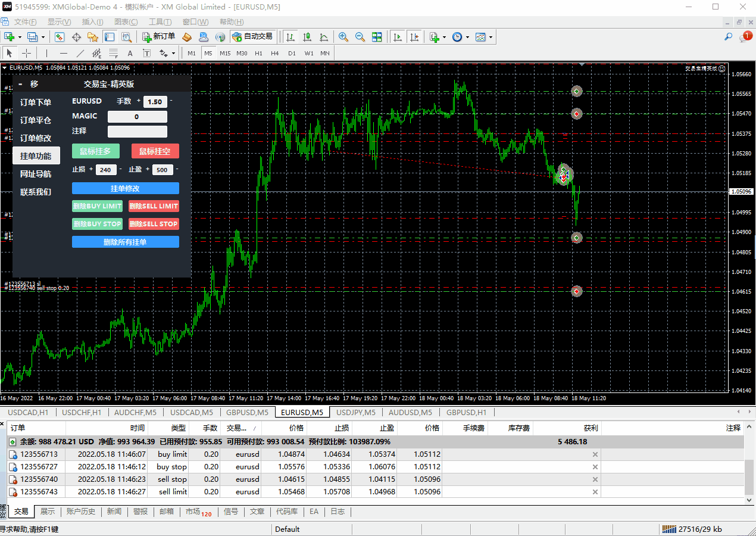Screen dimensions: 756x536
Task: Toggle the AutoTrading (自动交易) button
Action: coord(252,37)
